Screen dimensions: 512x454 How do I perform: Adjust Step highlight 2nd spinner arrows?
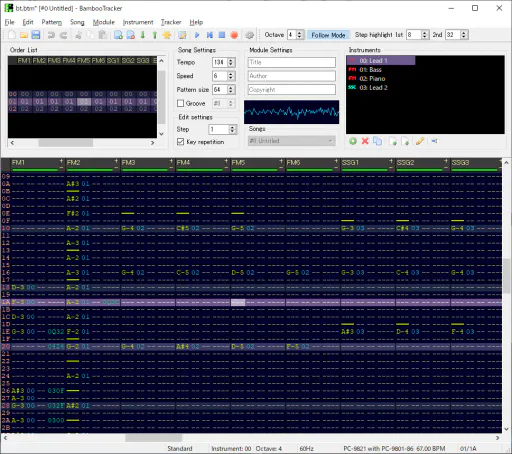[464, 35]
